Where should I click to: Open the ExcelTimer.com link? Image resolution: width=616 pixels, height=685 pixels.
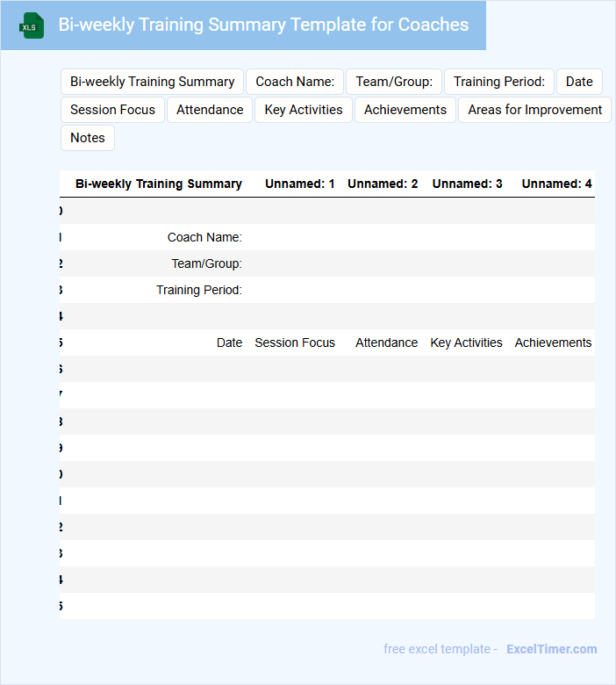click(551, 649)
